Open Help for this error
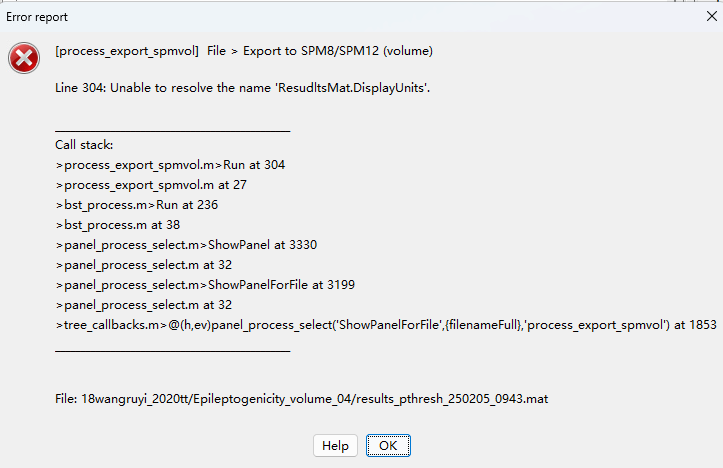 pyautogui.click(x=335, y=445)
